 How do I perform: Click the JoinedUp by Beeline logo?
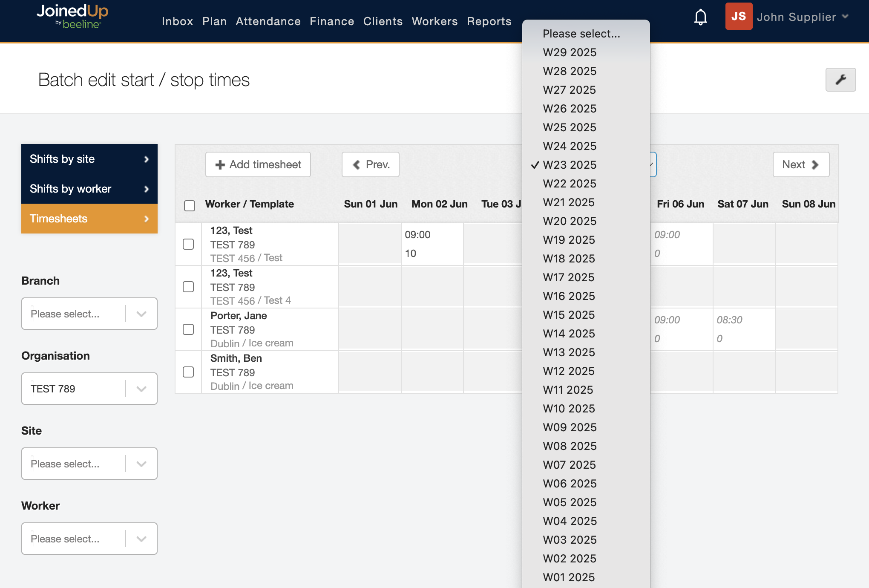[x=72, y=16]
